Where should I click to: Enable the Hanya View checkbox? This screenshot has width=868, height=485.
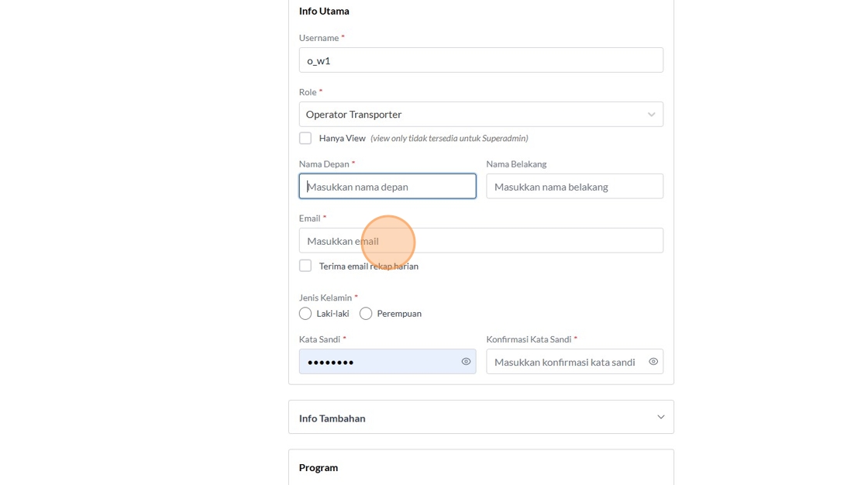point(305,138)
